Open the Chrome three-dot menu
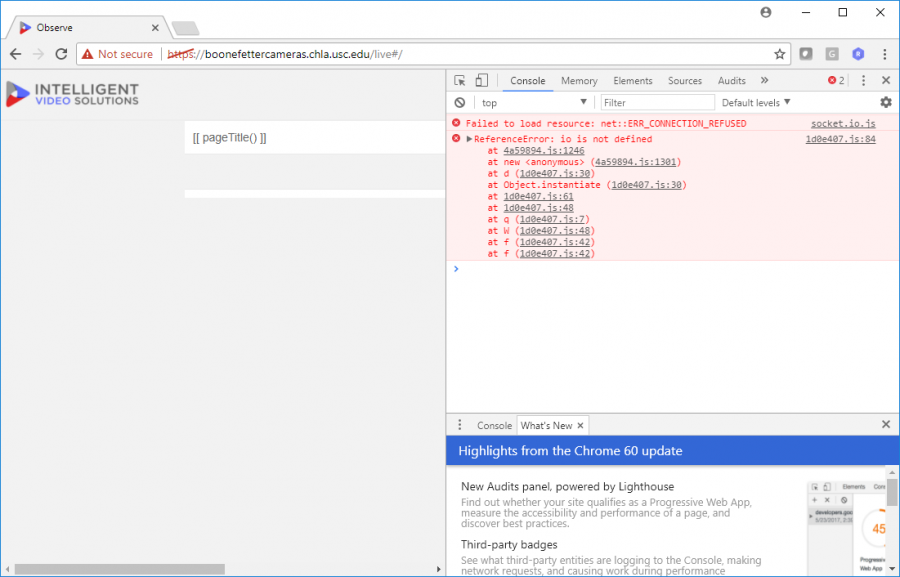 click(885, 54)
